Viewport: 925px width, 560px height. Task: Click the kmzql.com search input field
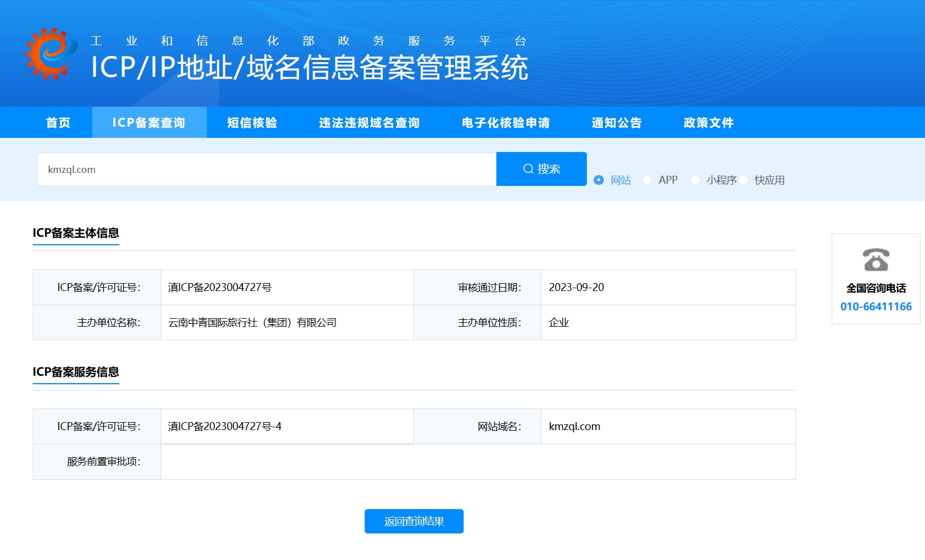click(x=266, y=170)
